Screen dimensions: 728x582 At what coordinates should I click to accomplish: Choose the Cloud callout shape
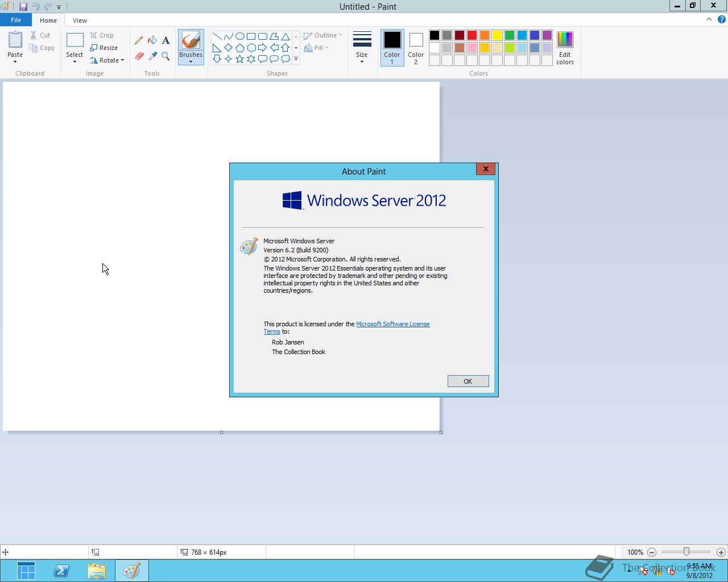pyautogui.click(x=286, y=59)
